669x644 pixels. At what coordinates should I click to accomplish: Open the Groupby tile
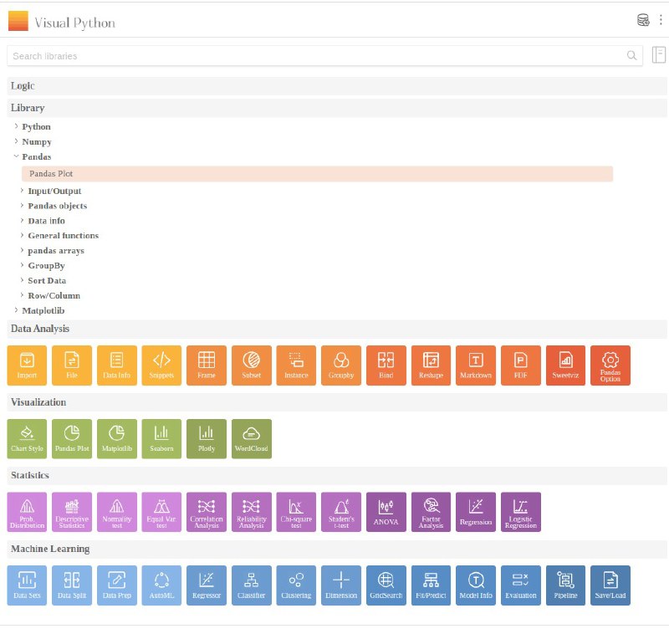(x=341, y=365)
